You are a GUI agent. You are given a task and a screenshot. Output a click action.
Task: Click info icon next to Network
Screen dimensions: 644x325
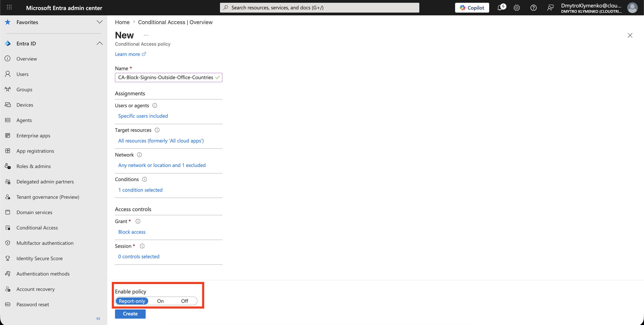(139, 155)
